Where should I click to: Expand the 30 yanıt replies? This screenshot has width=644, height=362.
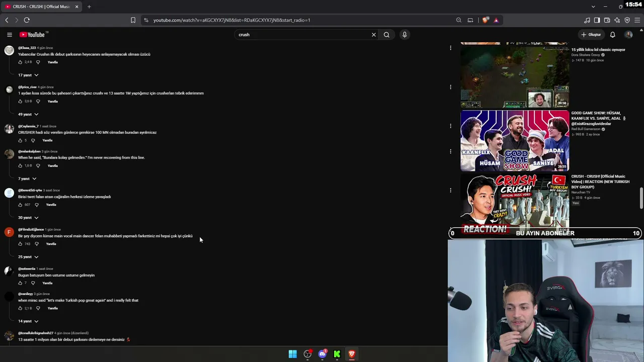tap(28, 218)
